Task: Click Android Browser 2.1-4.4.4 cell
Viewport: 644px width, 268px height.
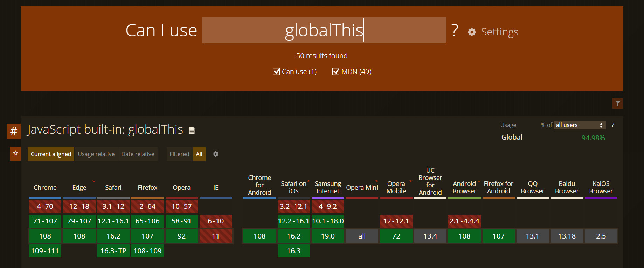Action: [464, 221]
